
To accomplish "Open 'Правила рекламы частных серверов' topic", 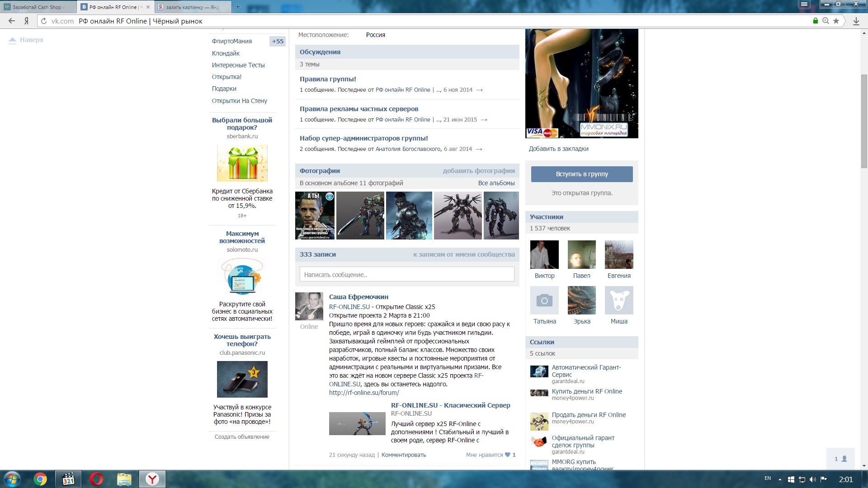I will (x=359, y=109).
